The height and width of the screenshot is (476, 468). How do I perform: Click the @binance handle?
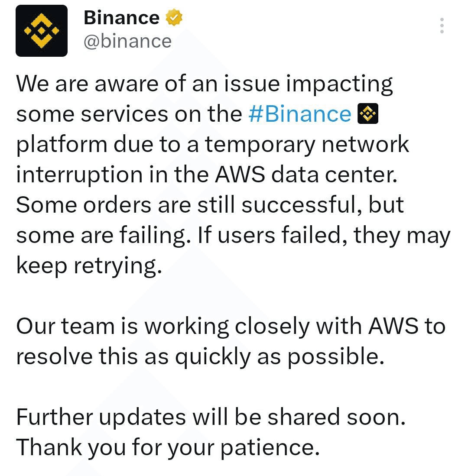coord(127,42)
